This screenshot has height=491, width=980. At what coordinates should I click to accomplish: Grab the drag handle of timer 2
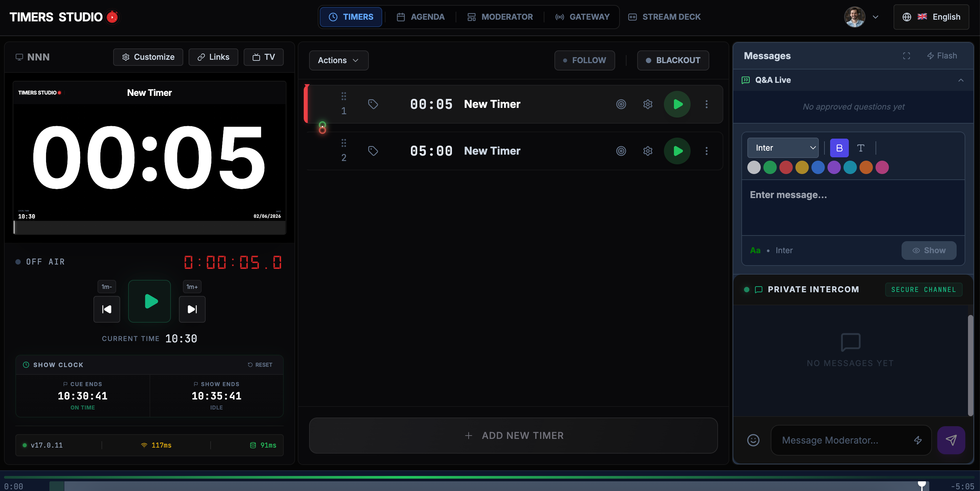(x=343, y=143)
